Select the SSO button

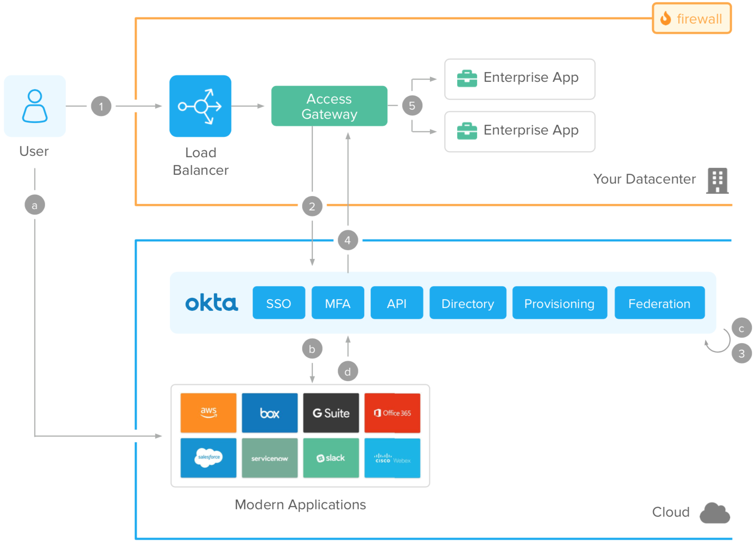pyautogui.click(x=279, y=303)
